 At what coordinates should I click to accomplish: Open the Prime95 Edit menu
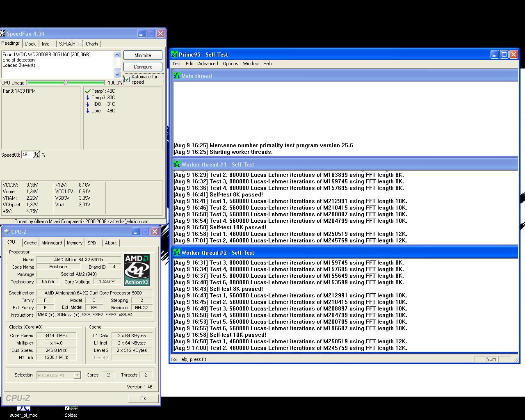(189, 64)
